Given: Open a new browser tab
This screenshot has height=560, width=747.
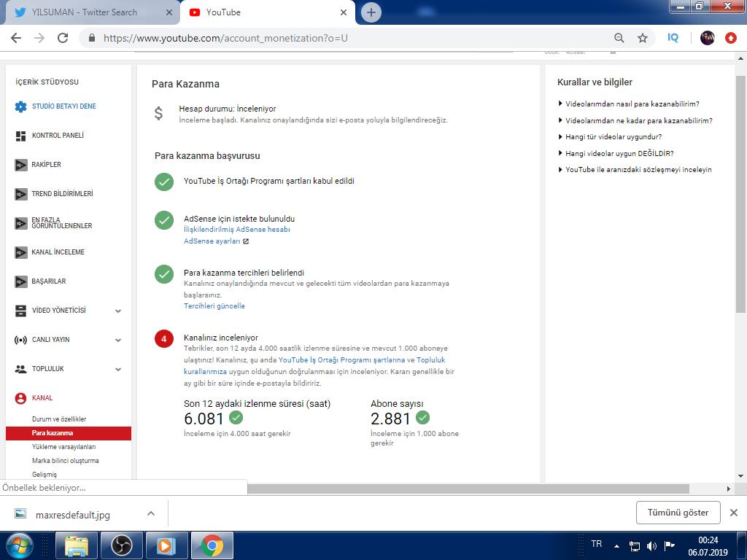Looking at the screenshot, I should click(x=371, y=12).
